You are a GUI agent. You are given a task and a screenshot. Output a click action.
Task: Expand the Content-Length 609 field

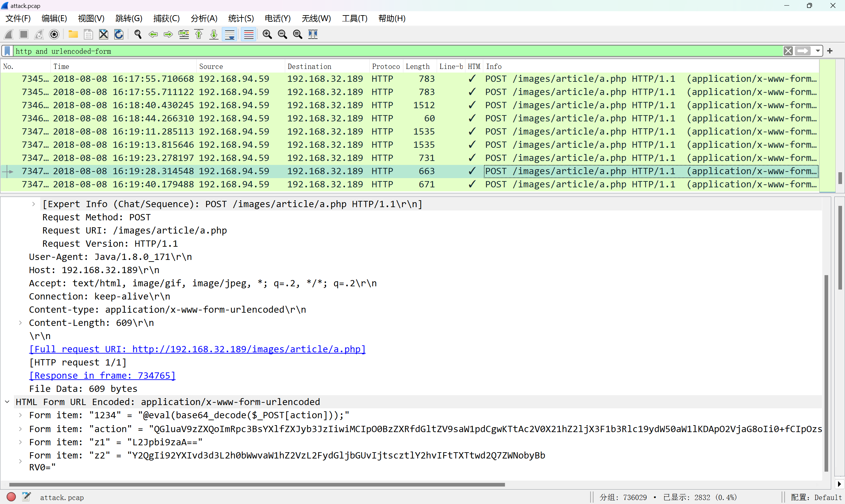20,323
